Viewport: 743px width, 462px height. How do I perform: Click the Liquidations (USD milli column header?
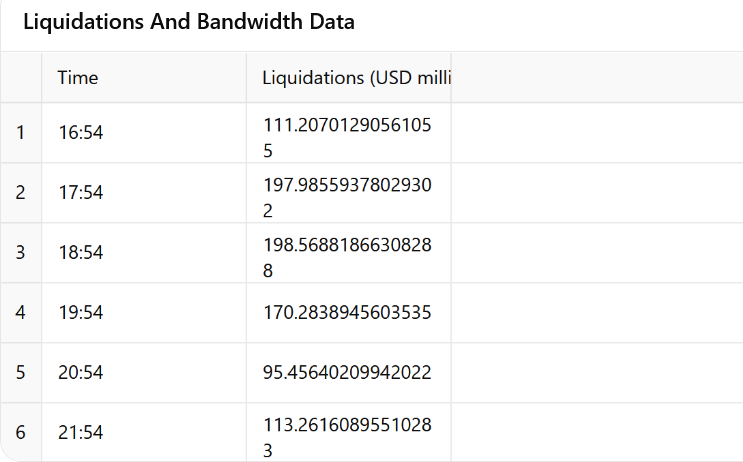tap(349, 78)
